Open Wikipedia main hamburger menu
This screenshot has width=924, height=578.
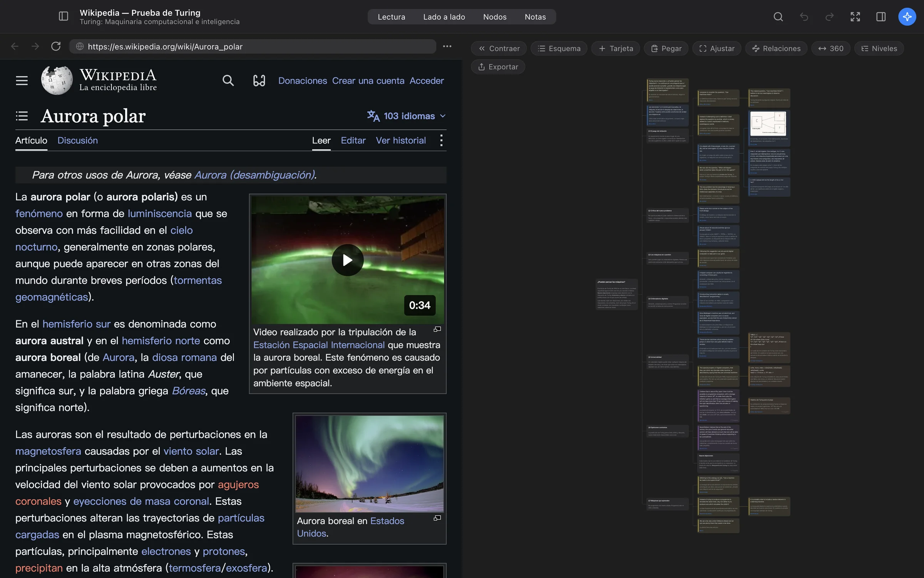pos(22,81)
